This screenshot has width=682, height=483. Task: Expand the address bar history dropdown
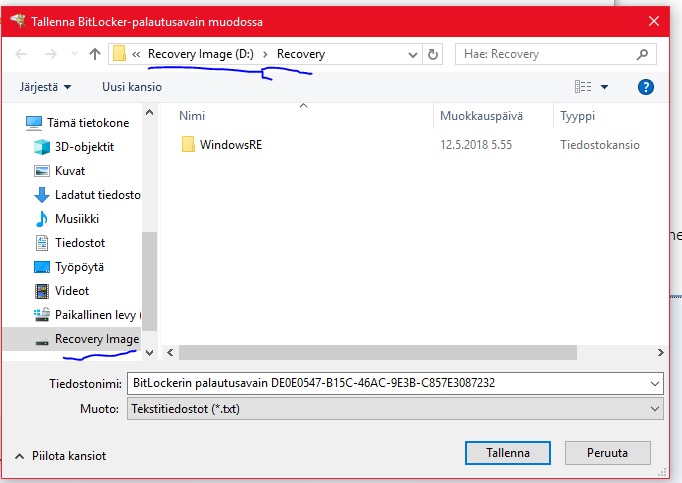(x=413, y=54)
